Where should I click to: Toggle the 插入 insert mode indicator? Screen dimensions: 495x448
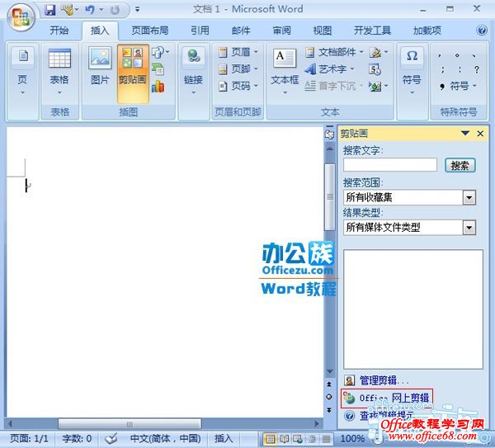[x=224, y=439]
